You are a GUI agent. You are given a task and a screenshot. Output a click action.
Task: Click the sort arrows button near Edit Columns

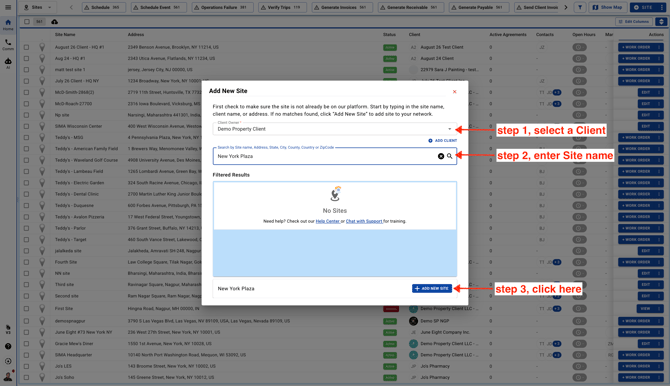[661, 22]
